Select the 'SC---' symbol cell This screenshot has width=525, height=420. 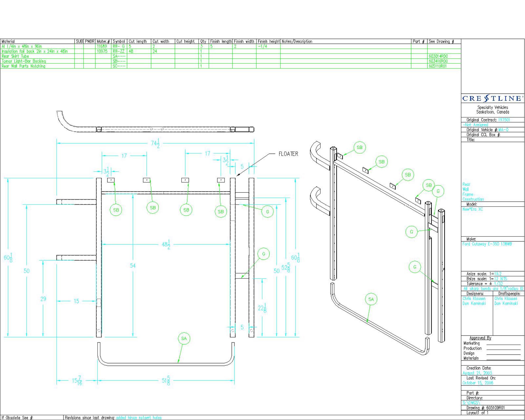pyautogui.click(x=119, y=66)
